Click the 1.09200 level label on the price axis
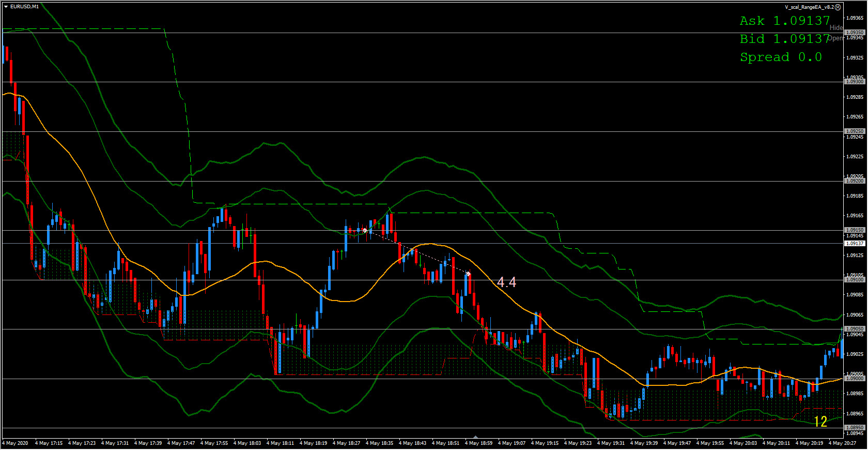 pyautogui.click(x=855, y=181)
